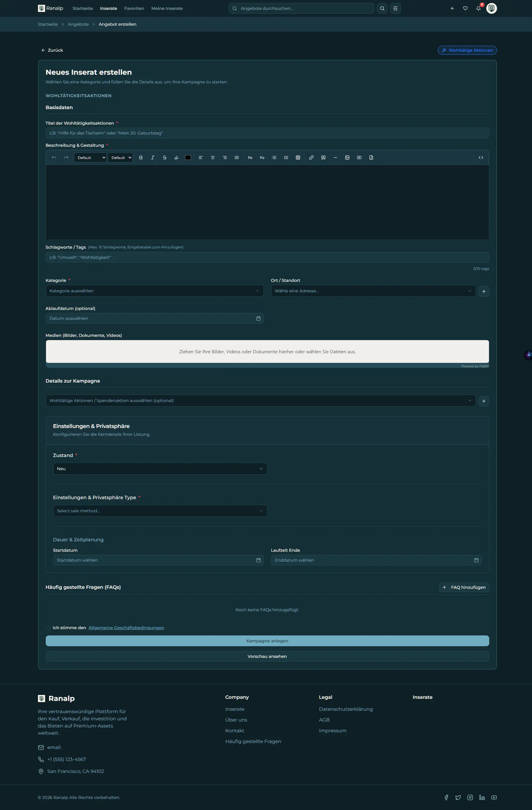Image resolution: width=532 pixels, height=810 pixels.
Task: Insert a hyperlink in the description
Action: click(x=311, y=158)
